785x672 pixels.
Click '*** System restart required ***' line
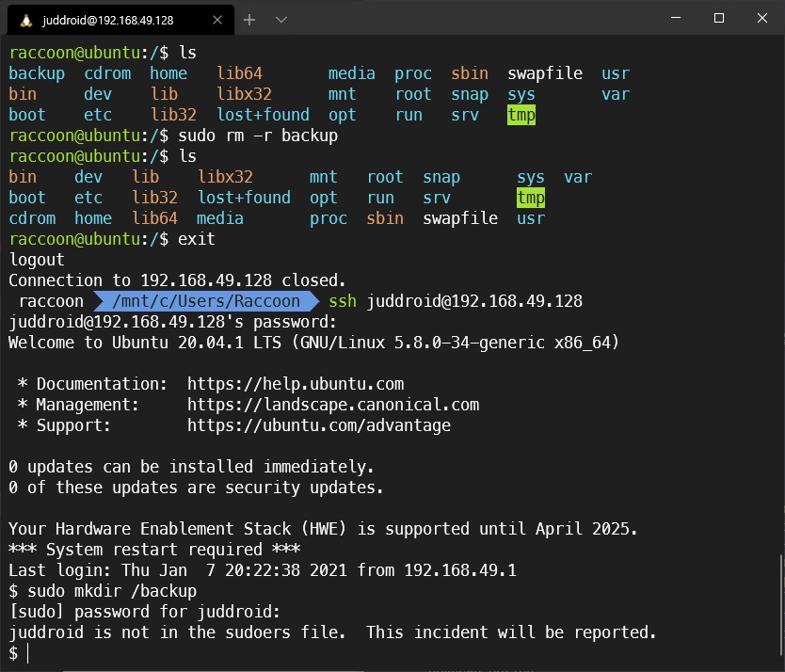(154, 550)
